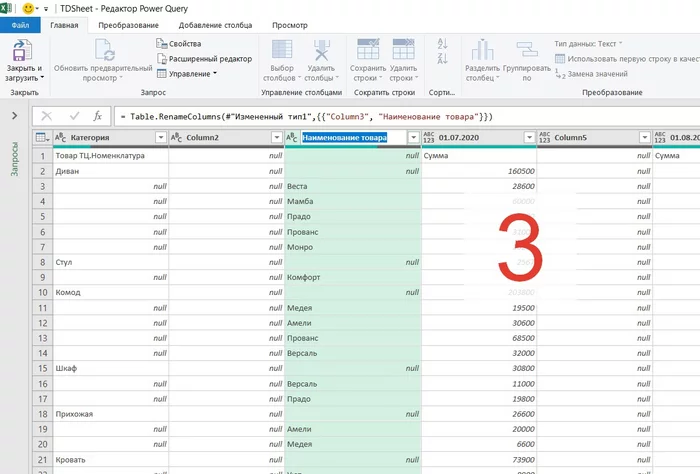Click the Наименование товара header edit field
Image resolution: width=700 pixels, height=474 pixels.
353,137
